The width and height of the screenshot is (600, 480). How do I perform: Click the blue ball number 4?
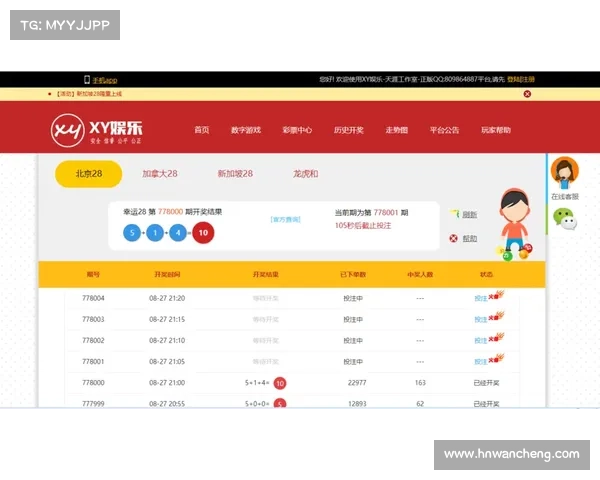178,233
